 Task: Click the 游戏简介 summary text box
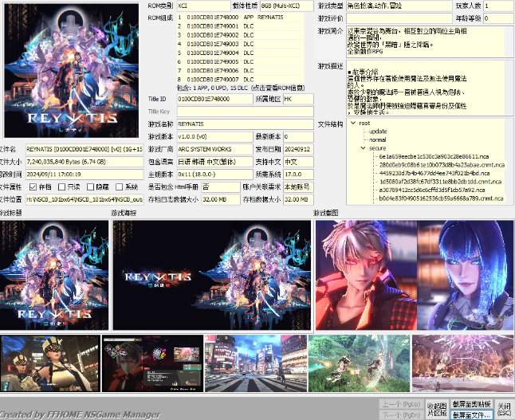pyautogui.click(x=430, y=42)
